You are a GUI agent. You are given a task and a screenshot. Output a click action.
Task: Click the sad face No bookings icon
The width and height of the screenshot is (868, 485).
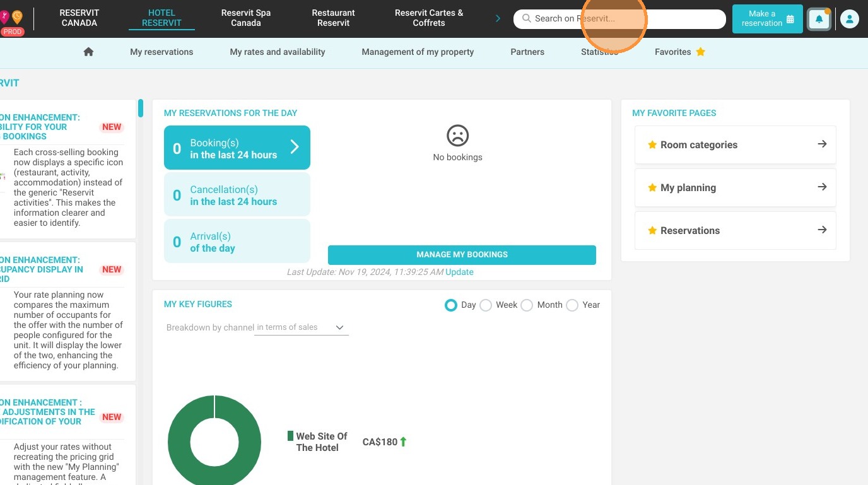pos(458,136)
